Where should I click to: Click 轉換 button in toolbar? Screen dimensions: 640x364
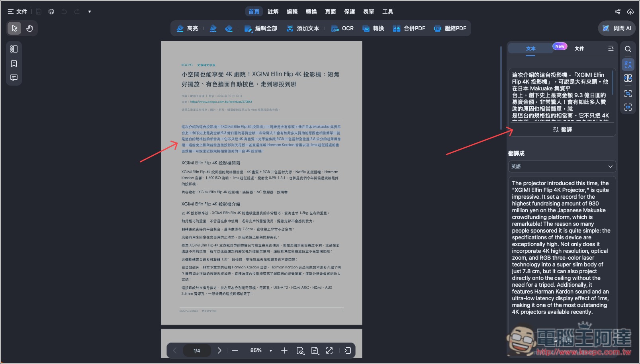(373, 28)
